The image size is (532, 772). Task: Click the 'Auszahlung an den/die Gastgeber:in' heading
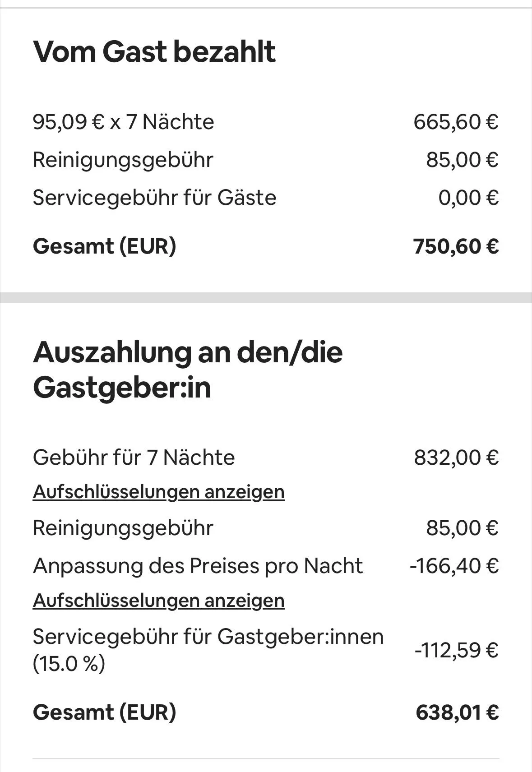pyautogui.click(x=188, y=370)
